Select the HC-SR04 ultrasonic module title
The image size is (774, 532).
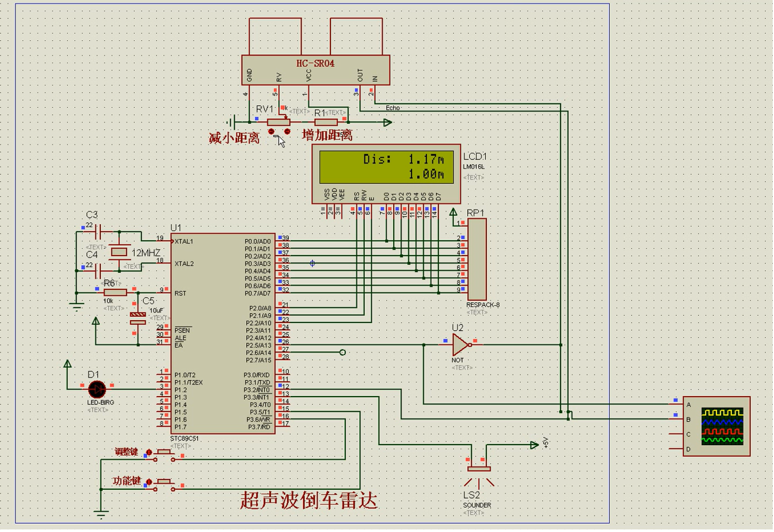tap(315, 63)
